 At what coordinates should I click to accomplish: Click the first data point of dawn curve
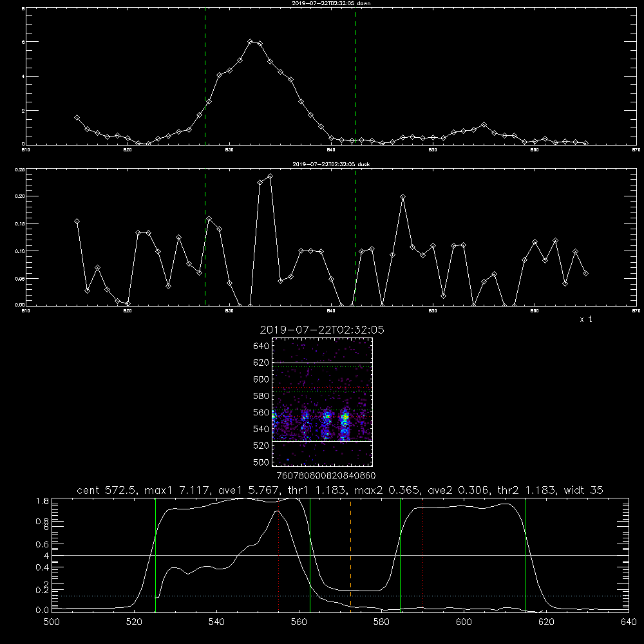point(77,117)
